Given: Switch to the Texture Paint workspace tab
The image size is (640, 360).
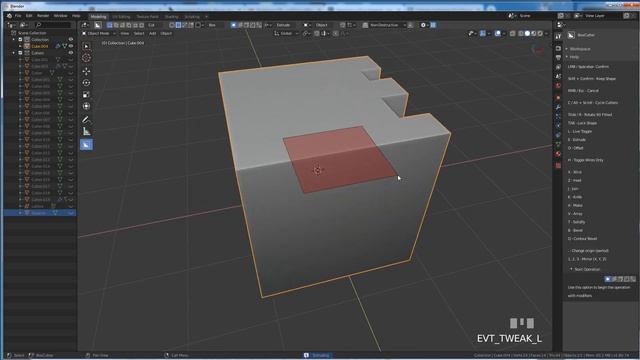Looking at the screenshot, I should pyautogui.click(x=147, y=17).
